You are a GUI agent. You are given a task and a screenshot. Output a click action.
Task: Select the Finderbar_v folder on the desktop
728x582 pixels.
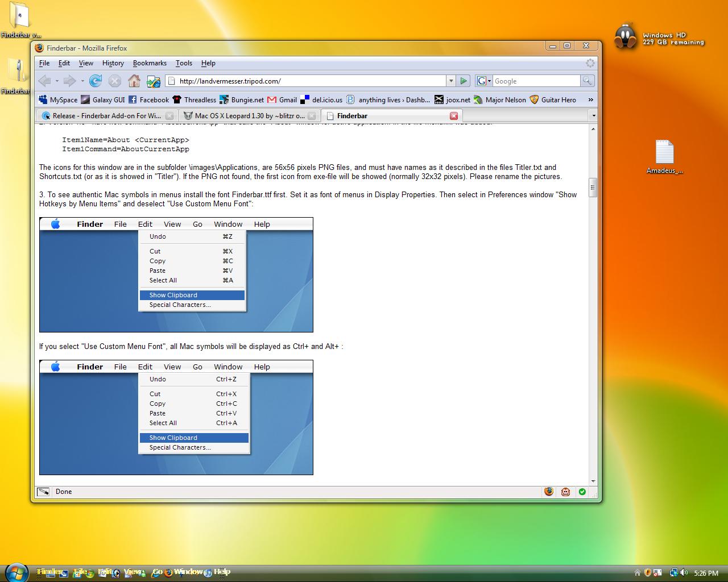point(20,20)
